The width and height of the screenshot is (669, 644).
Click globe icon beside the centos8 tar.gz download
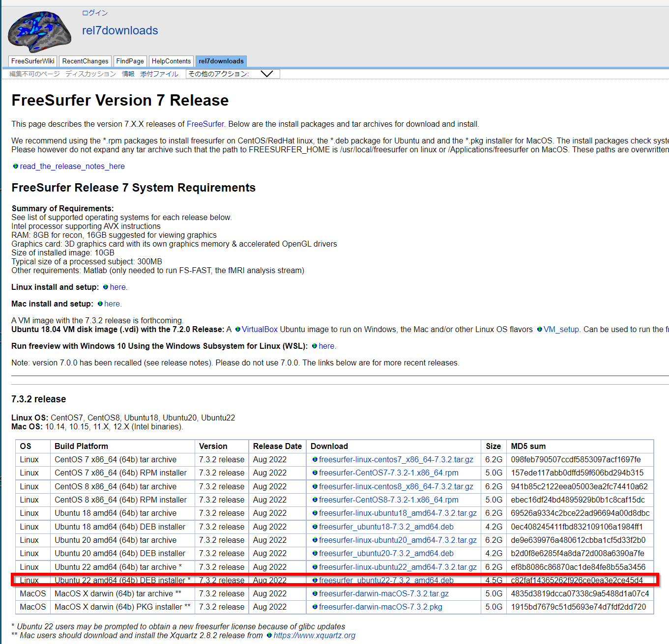coord(315,486)
